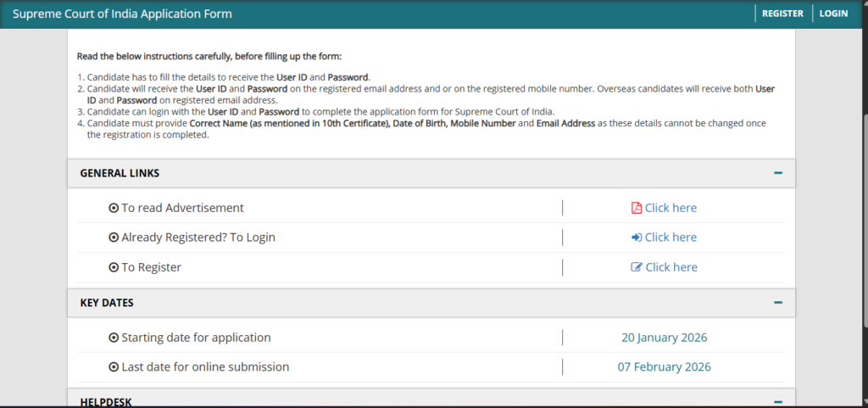Click the '20 January 2026' starting date

pos(664,338)
